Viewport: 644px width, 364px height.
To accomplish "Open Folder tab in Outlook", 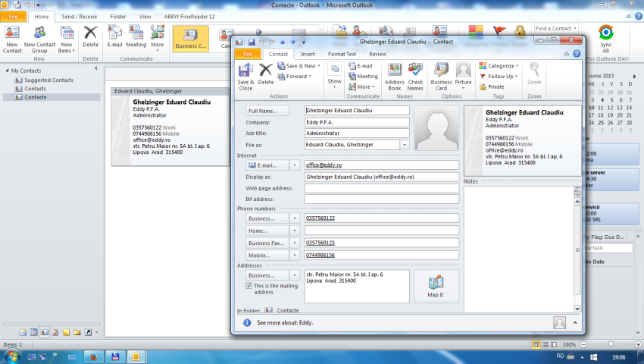I will click(x=118, y=17).
